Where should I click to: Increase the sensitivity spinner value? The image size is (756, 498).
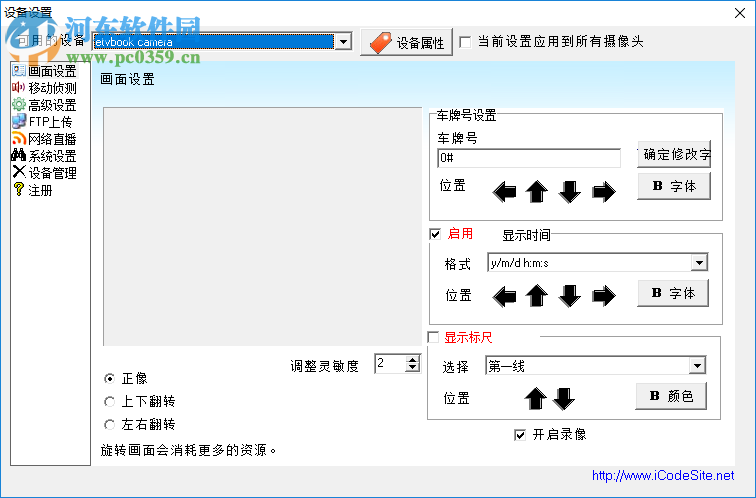pyautogui.click(x=412, y=360)
